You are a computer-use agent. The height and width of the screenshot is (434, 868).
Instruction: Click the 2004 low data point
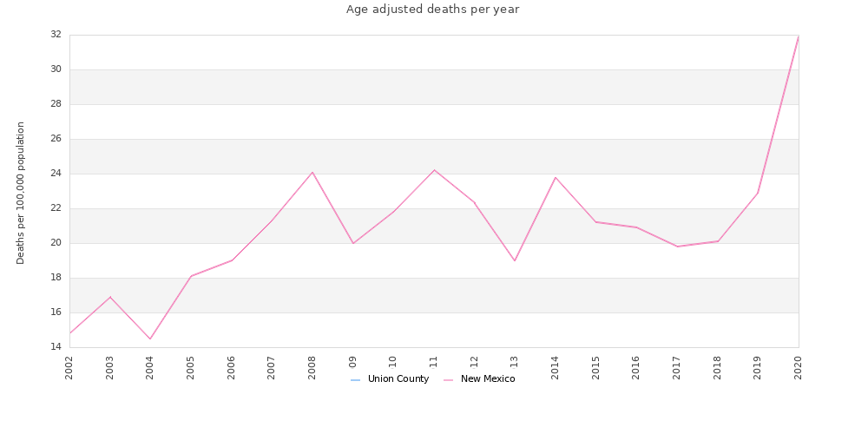click(150, 339)
